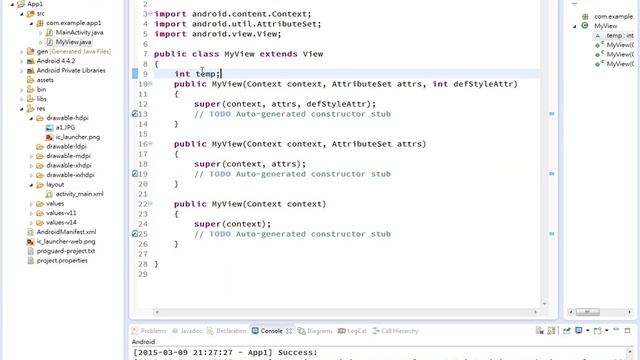
Task: Click the com.example package icon in Outline
Action: [x=585, y=16]
